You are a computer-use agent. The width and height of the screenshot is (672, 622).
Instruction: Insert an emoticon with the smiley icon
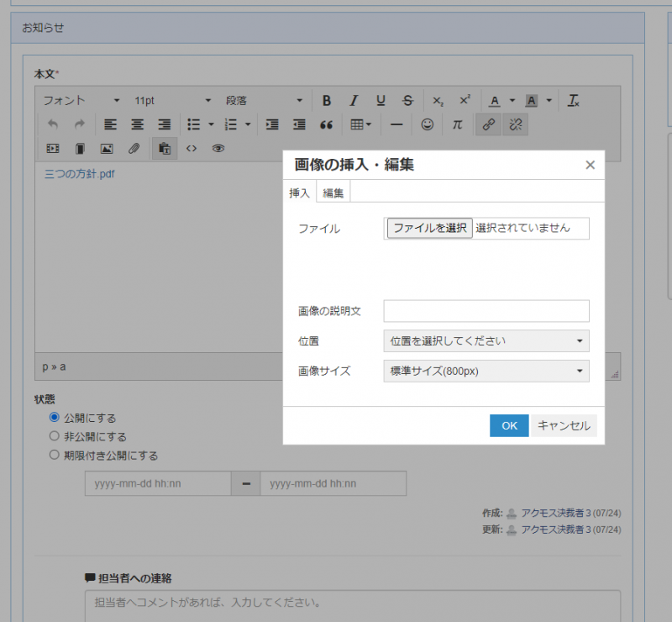pos(428,124)
